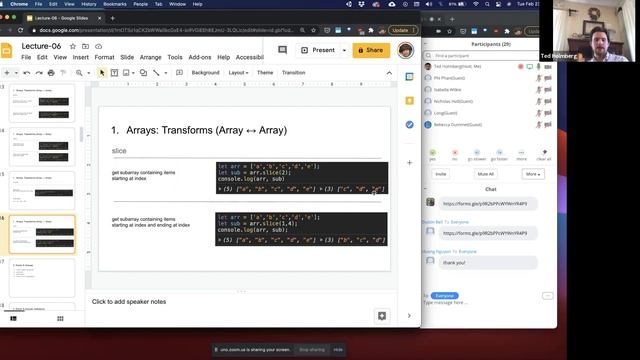Open Edit menu in Slides

tap(42, 57)
